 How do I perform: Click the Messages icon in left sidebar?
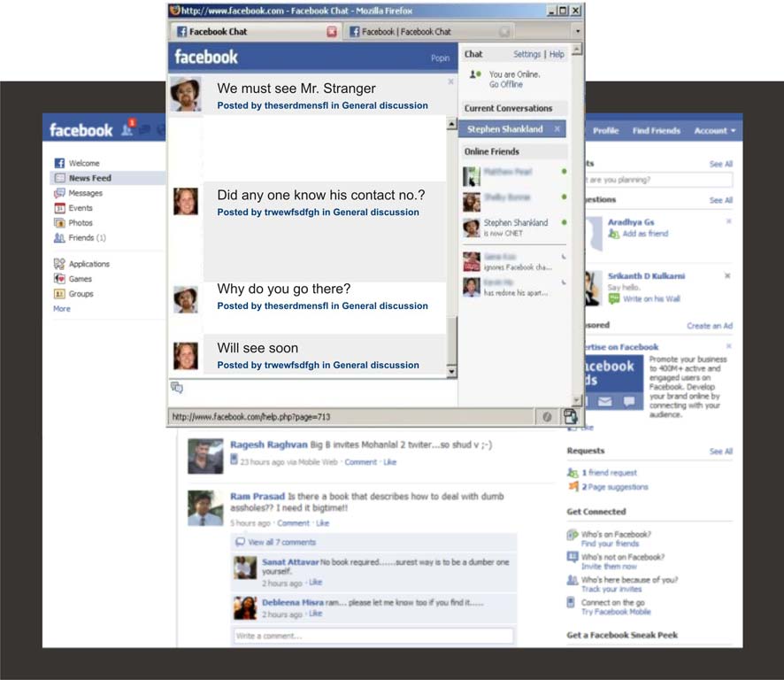click(x=59, y=193)
